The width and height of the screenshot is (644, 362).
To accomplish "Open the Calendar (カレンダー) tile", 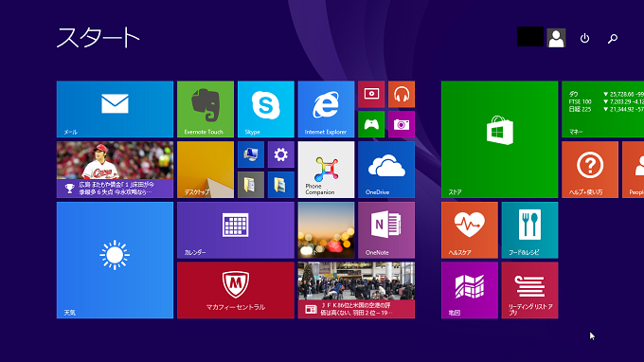I will pyautogui.click(x=236, y=230).
